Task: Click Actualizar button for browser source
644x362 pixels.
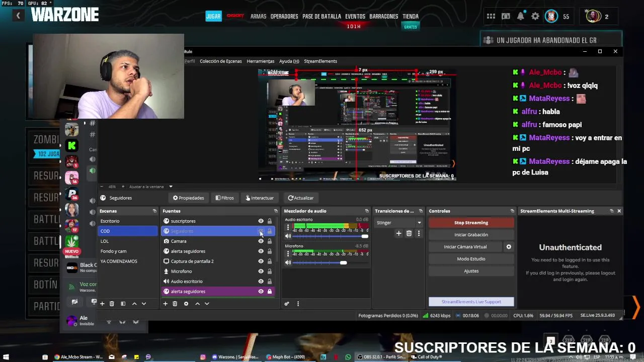Action: 301,198
